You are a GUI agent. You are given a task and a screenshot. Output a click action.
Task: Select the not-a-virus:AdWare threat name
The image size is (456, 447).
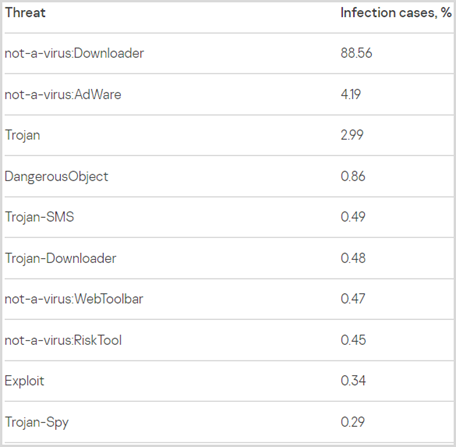63,95
